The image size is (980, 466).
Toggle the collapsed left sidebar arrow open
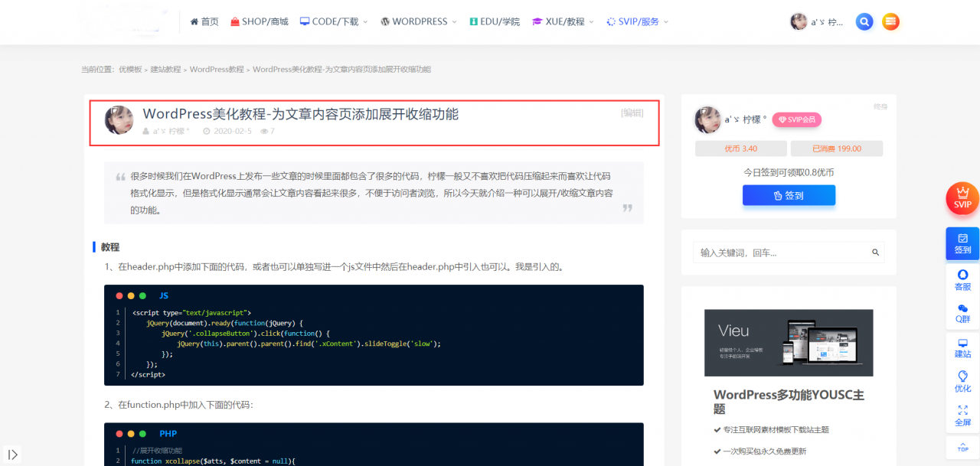click(13, 453)
